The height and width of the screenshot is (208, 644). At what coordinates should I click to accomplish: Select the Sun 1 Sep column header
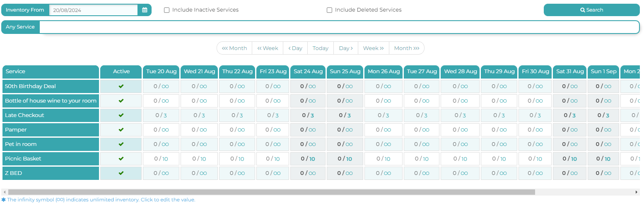click(603, 72)
